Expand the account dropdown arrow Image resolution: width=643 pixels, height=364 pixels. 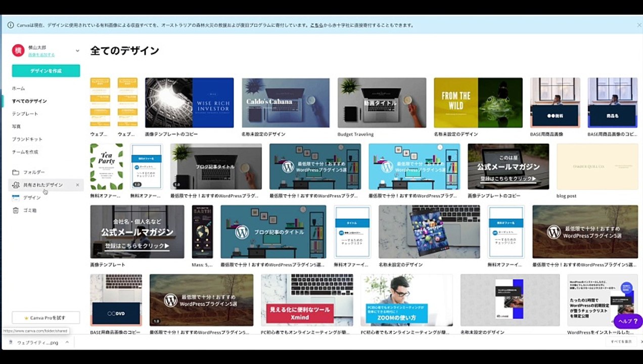(77, 51)
